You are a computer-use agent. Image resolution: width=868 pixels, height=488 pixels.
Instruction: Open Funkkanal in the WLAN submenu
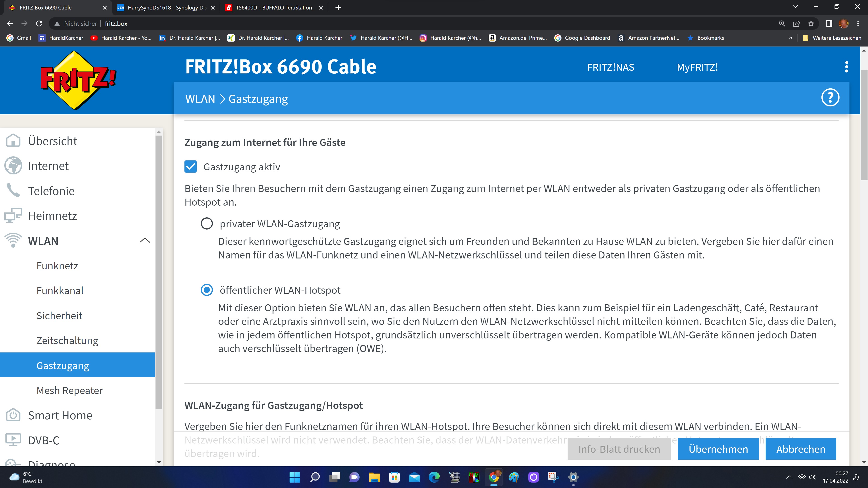[x=60, y=291]
